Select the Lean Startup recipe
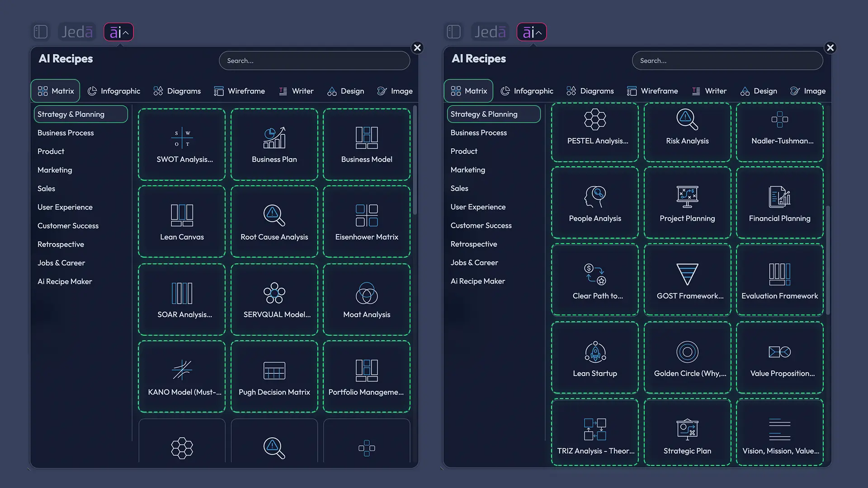 [595, 358]
